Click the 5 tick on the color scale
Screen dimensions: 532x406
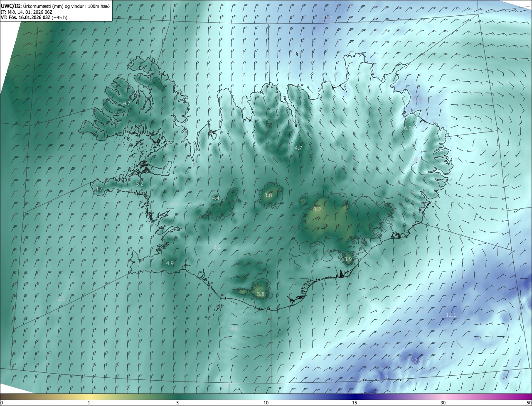pos(177,403)
